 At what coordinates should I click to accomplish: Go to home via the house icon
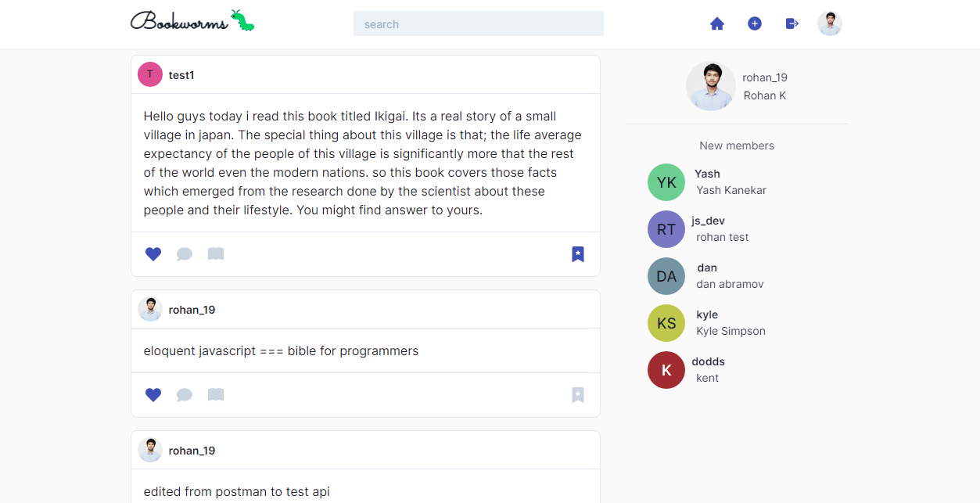pos(717,24)
